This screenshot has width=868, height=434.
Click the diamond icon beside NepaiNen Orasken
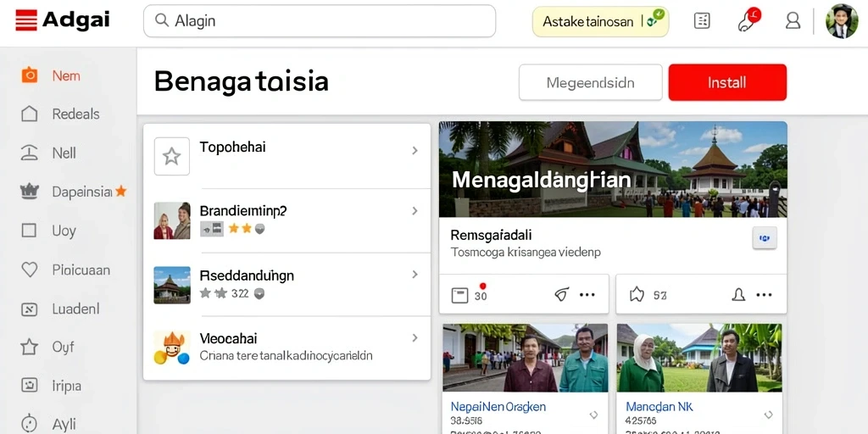coord(593,415)
